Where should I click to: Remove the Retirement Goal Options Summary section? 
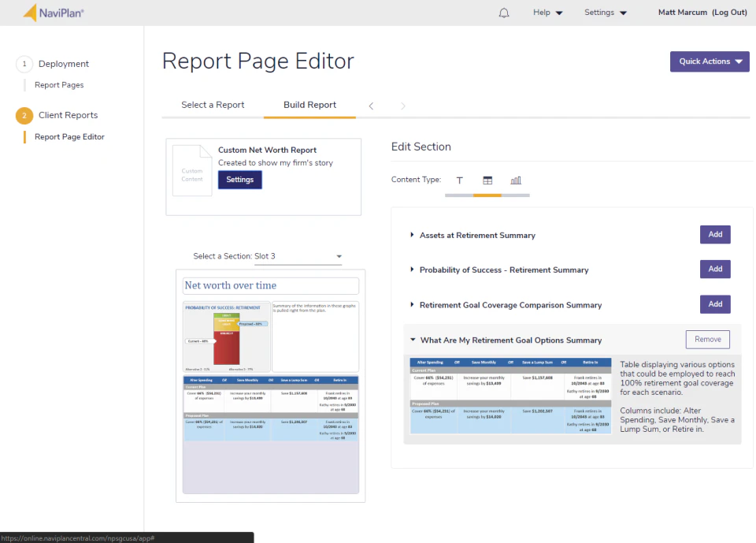[x=707, y=339]
